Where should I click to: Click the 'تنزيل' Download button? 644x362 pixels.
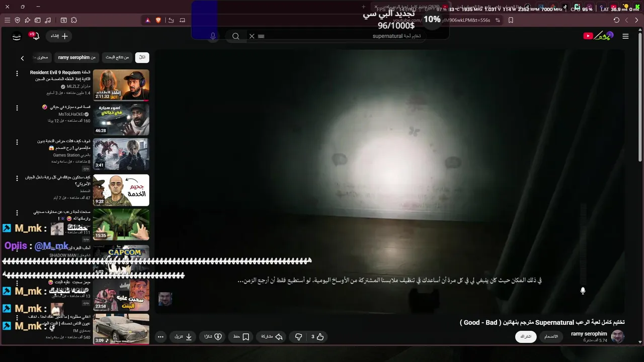tap(183, 337)
